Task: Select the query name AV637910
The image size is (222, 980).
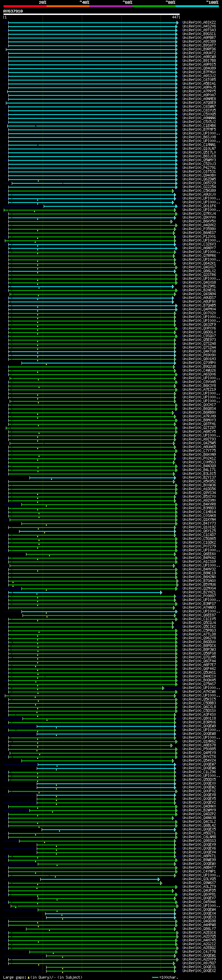Action: coord(13,11)
